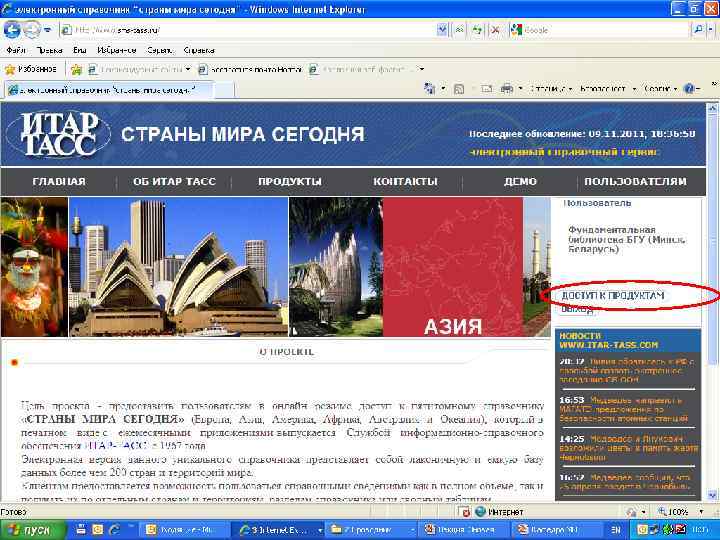Open the Справка menu
This screenshot has height=540, width=720.
pyautogui.click(x=199, y=51)
